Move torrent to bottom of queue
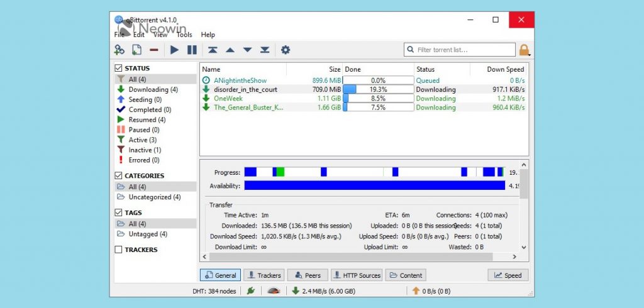The image size is (644, 308). (x=265, y=50)
